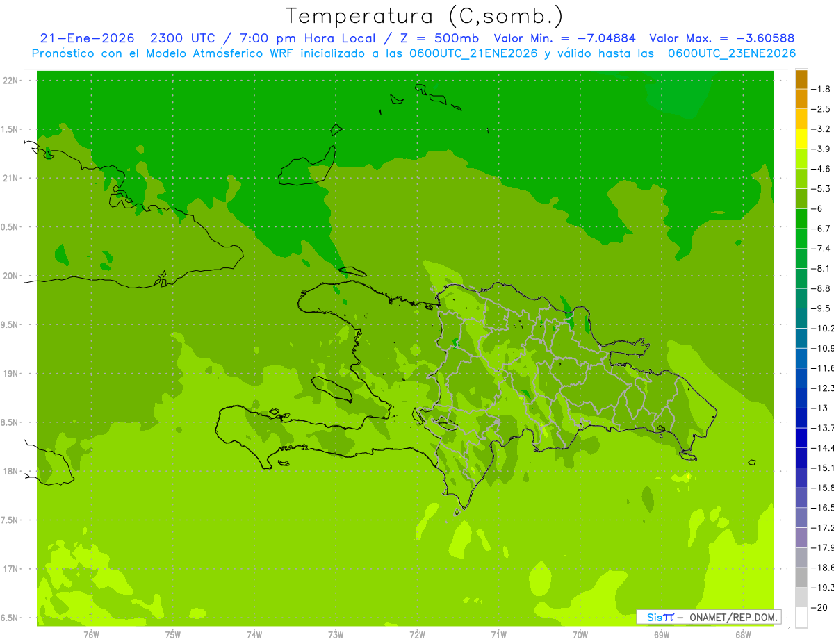
Task: Click the '-15.8' legend value
Action: click(822, 487)
